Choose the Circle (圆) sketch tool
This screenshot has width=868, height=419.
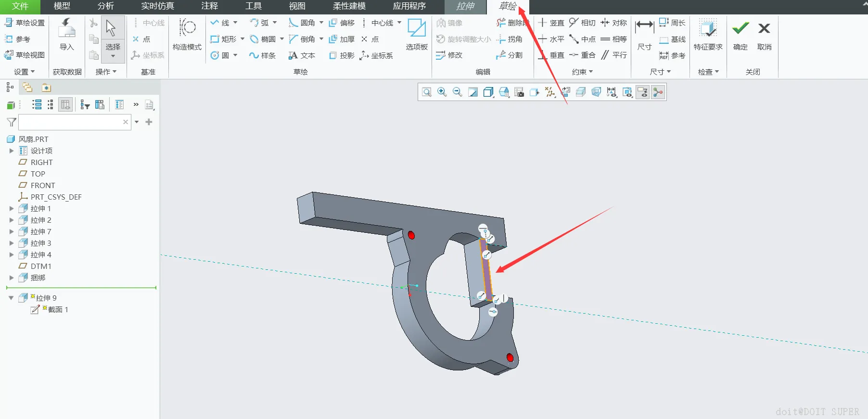tap(220, 55)
